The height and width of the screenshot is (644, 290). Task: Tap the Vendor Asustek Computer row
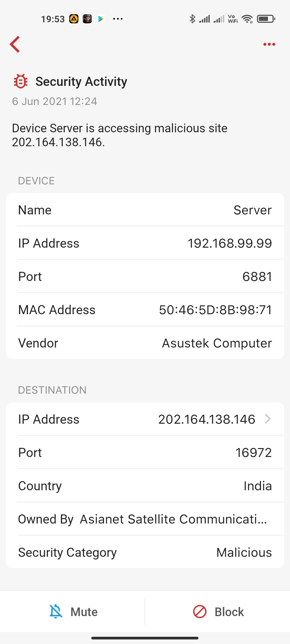(145, 343)
